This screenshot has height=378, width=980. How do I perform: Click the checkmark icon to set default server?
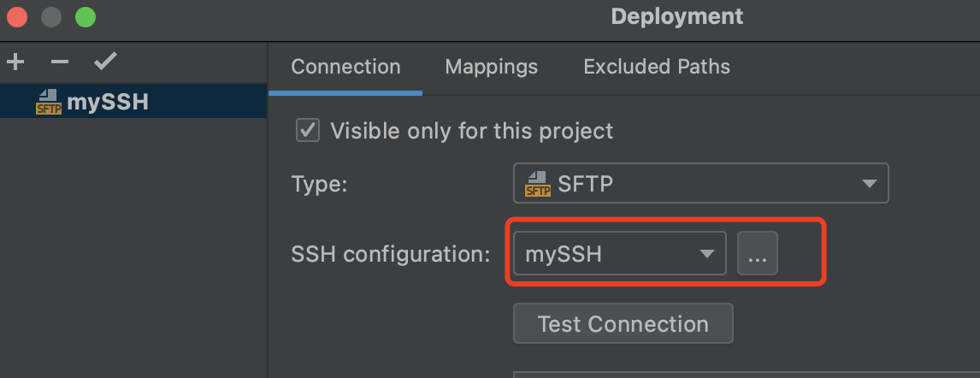tap(105, 62)
